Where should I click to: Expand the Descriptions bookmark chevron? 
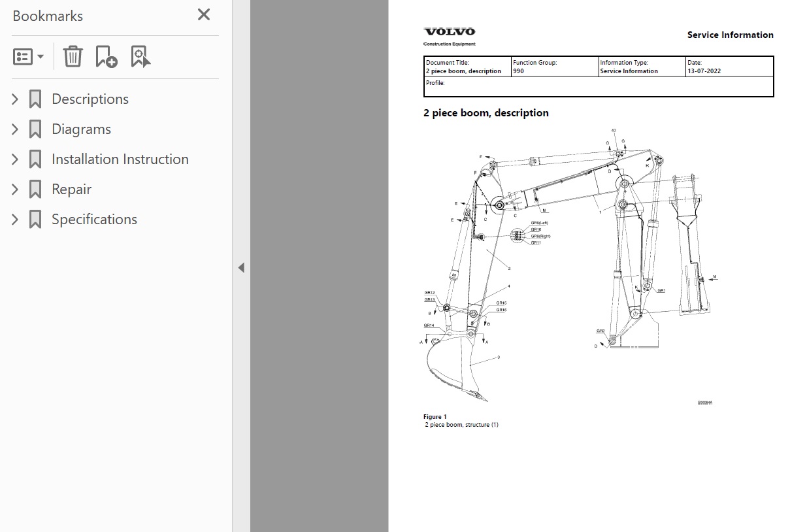[15, 99]
